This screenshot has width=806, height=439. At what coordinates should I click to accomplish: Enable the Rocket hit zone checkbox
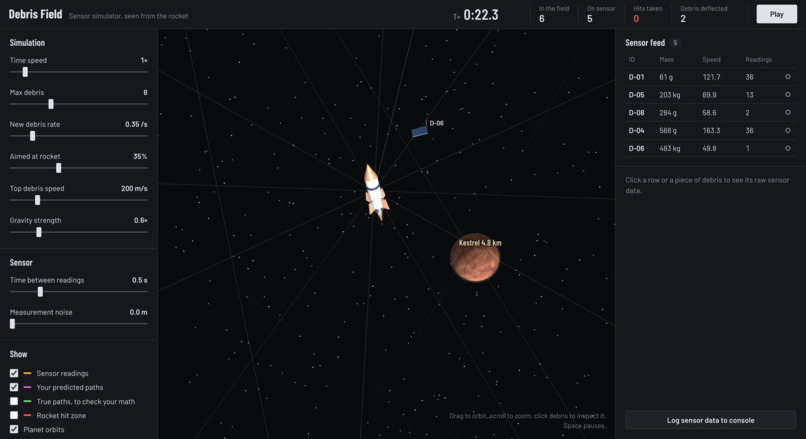pos(14,415)
